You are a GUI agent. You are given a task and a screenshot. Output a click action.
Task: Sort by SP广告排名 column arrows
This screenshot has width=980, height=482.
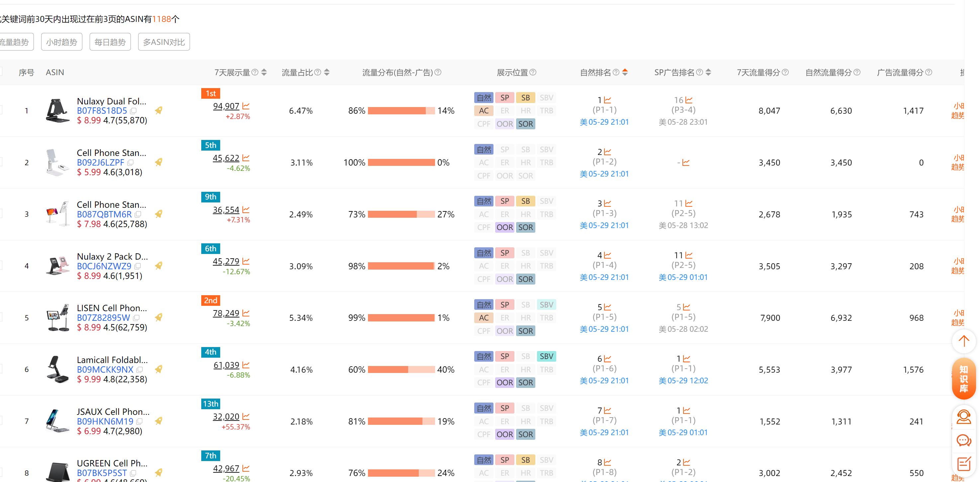click(x=708, y=72)
